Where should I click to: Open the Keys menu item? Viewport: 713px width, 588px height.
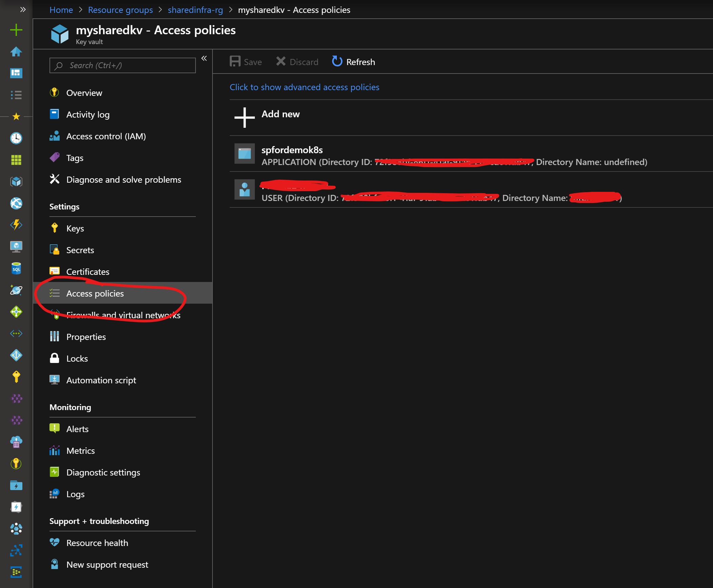click(x=75, y=228)
